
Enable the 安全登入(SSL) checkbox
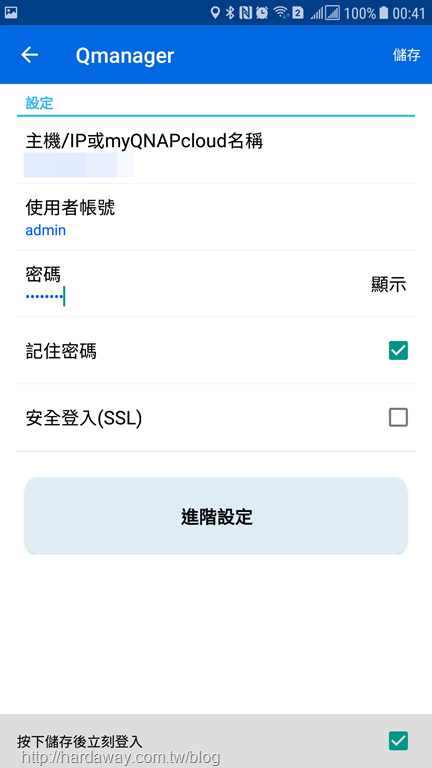(398, 418)
